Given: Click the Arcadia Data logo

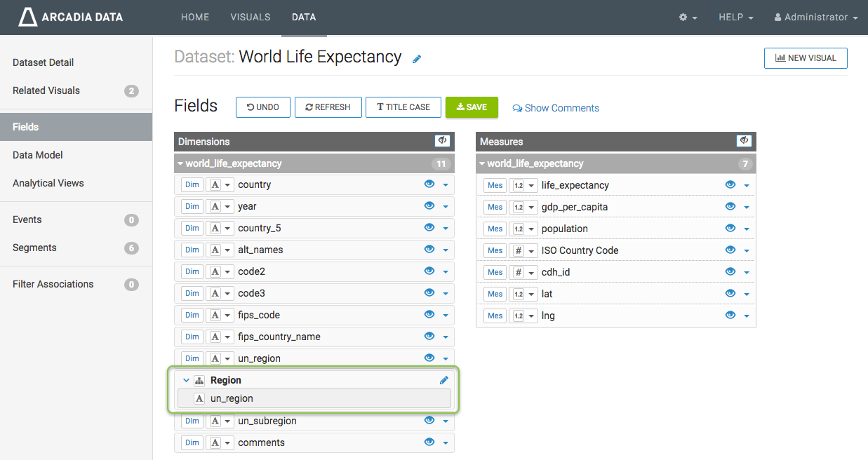Looking at the screenshot, I should pos(70,17).
